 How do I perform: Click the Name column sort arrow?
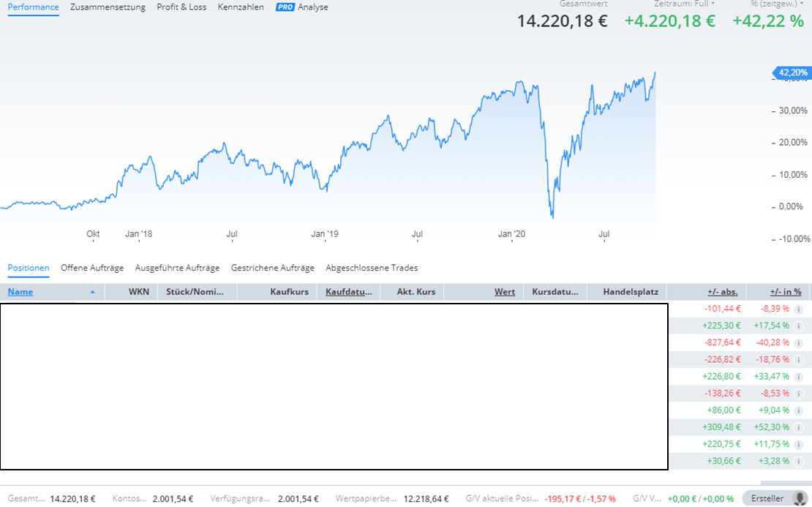[x=93, y=292]
